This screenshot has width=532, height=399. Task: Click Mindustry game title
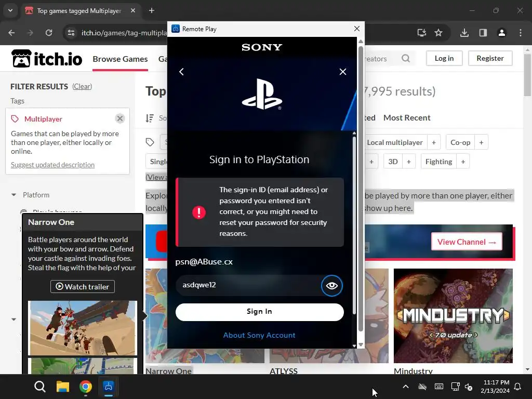point(413,371)
